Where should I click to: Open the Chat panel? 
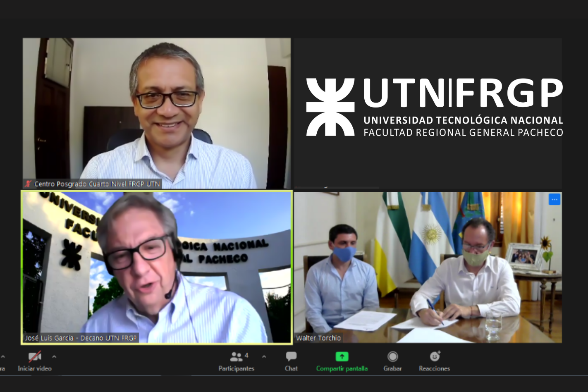tap(291, 361)
